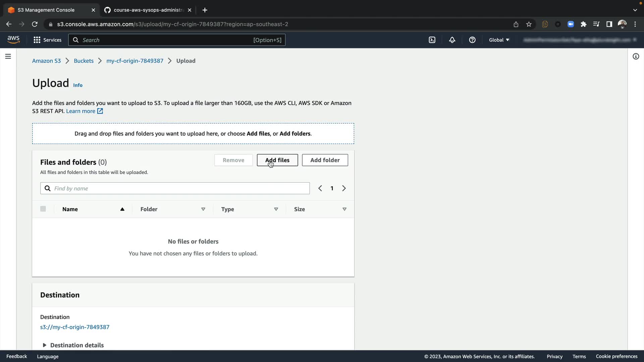Tick the select-all checkbox in table header
The width and height of the screenshot is (644, 362).
coord(43,209)
